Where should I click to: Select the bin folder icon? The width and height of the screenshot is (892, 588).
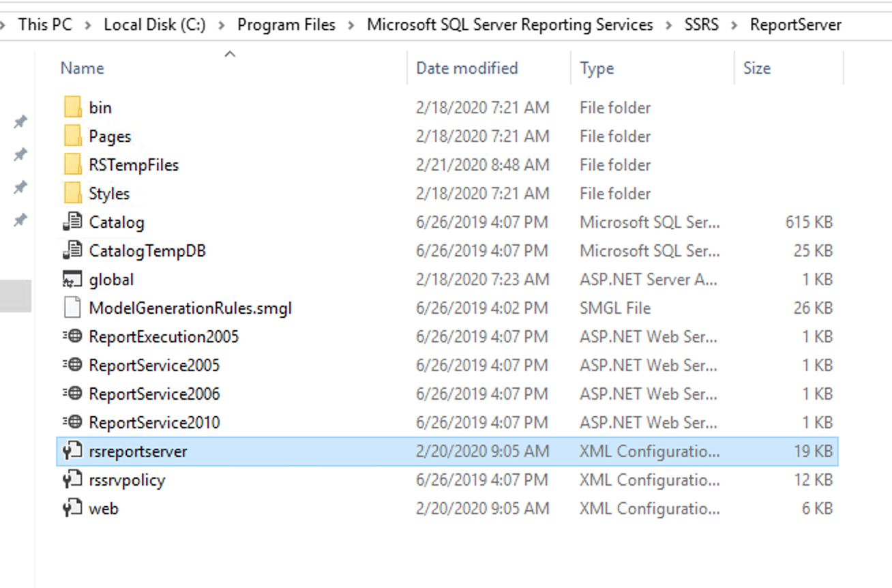[x=72, y=107]
